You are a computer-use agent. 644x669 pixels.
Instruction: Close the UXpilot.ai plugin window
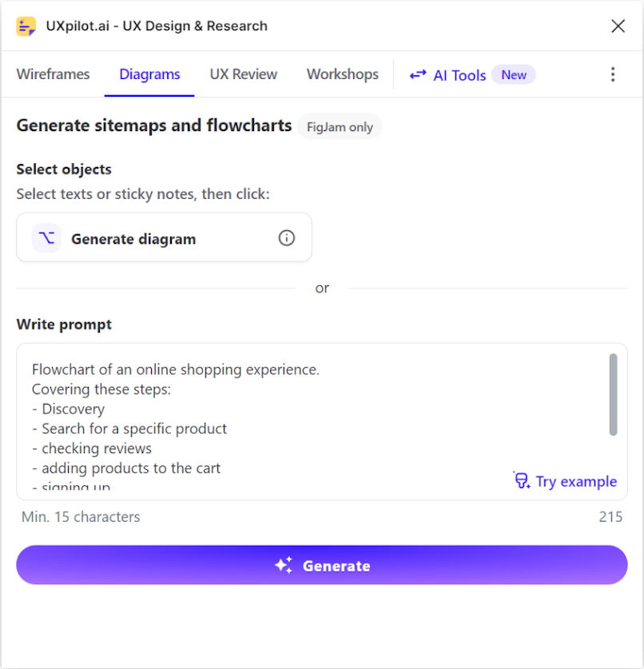tap(618, 26)
